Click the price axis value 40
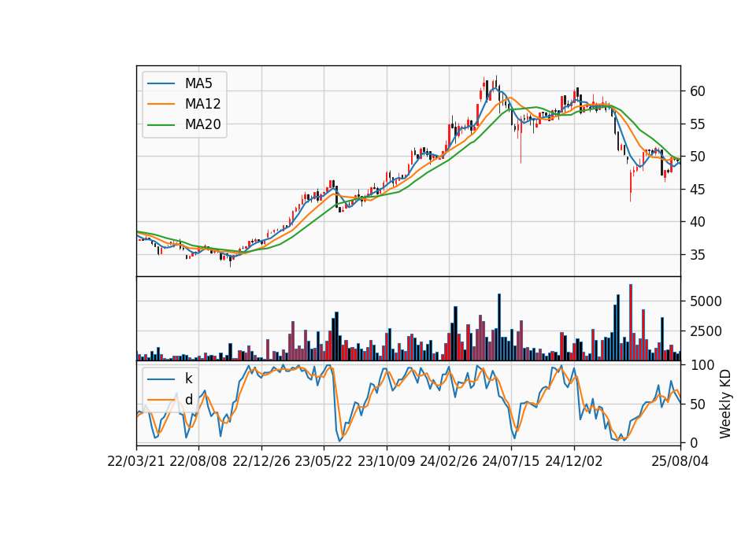This screenshot has width=756, height=543. [698, 222]
